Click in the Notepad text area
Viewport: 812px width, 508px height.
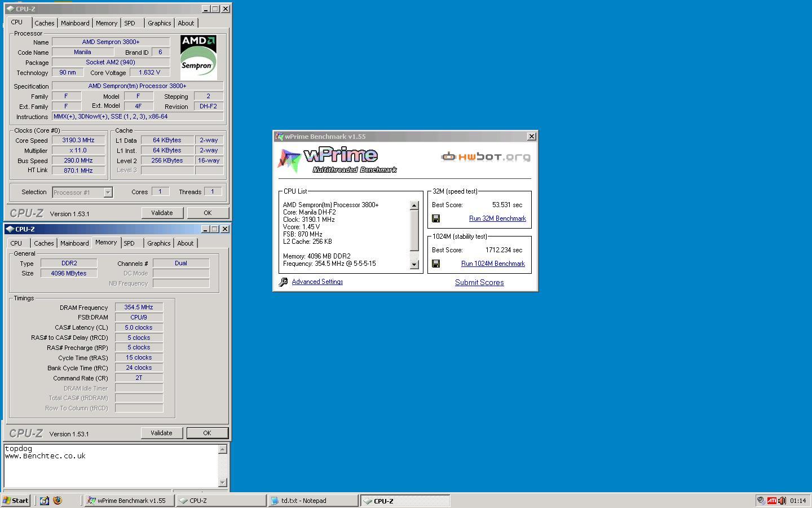pyautogui.click(x=111, y=466)
